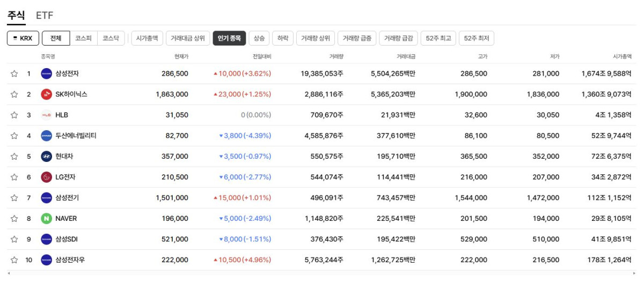Click the 삼성전자 company logo
The height and width of the screenshot is (282, 644).
(x=46, y=73)
